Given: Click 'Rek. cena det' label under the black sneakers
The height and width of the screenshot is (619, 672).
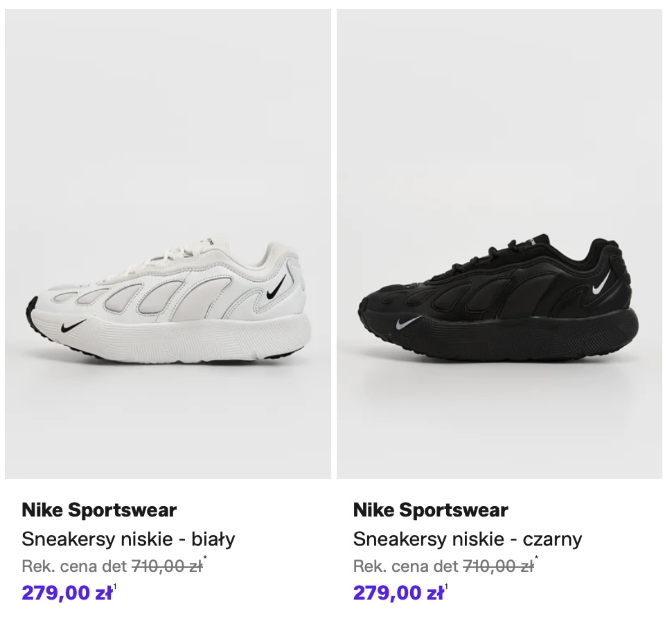Looking at the screenshot, I should pyautogui.click(x=405, y=566).
